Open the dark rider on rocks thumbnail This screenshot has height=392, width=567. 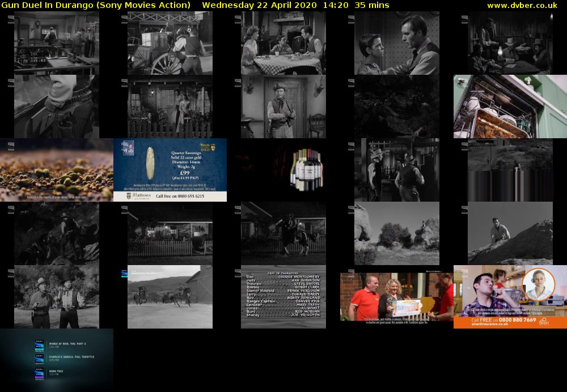coord(56,233)
